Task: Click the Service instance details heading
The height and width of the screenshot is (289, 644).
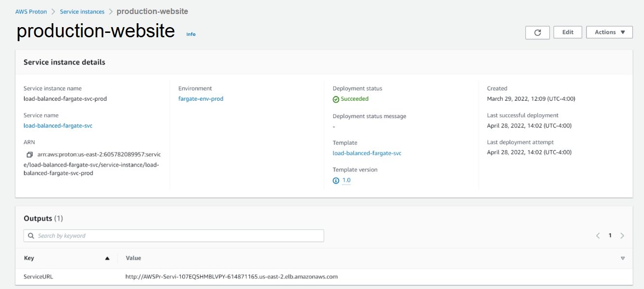Action: coord(64,62)
